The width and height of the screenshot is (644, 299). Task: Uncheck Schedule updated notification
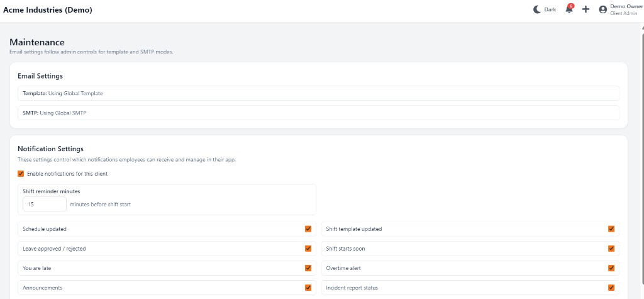[x=308, y=228]
